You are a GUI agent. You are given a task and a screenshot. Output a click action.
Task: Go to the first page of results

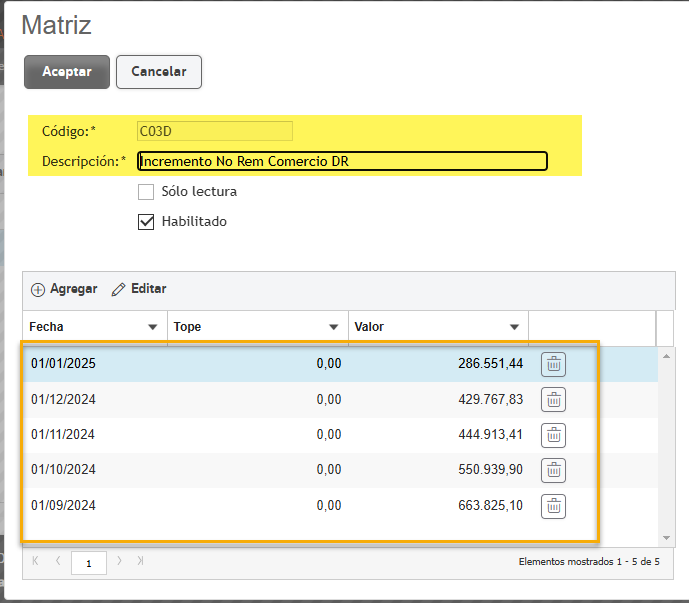click(x=36, y=561)
